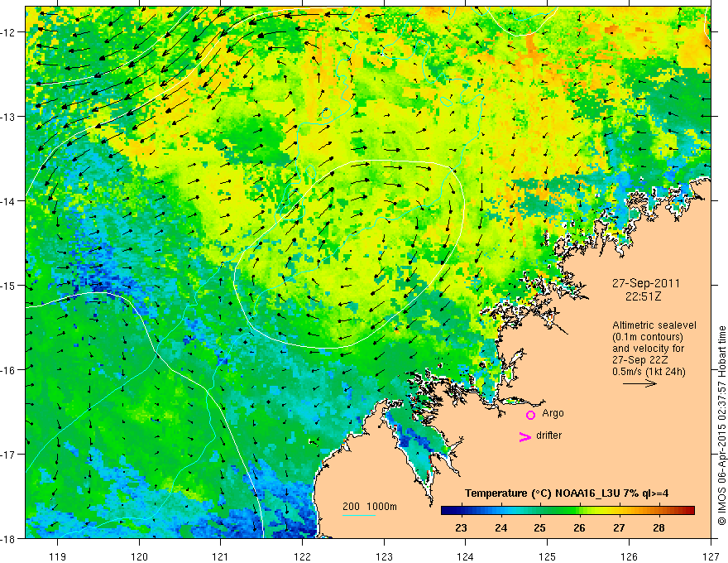Image resolution: width=728 pixels, height=563 pixels.
Task: Click the temperature color bar legend
Action: tap(568, 511)
